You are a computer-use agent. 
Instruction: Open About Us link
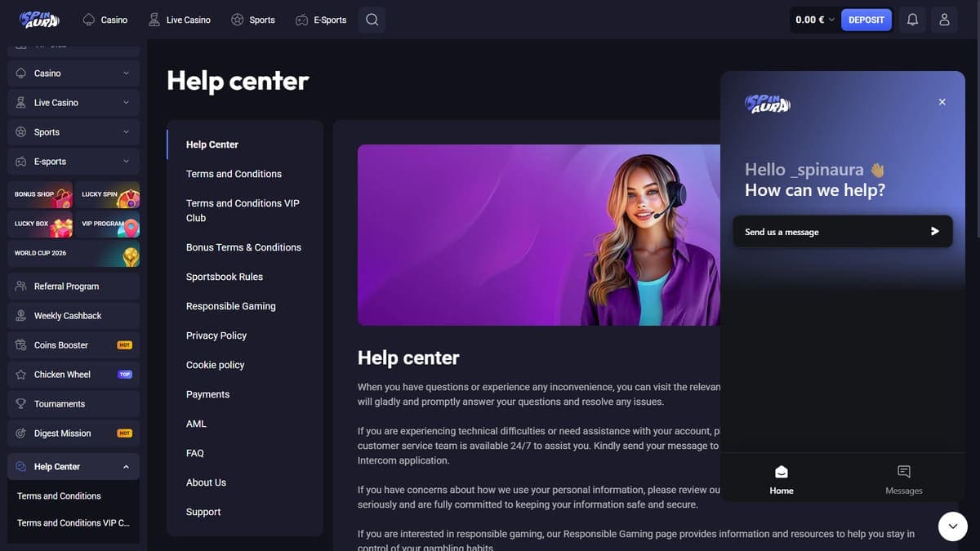206,482
